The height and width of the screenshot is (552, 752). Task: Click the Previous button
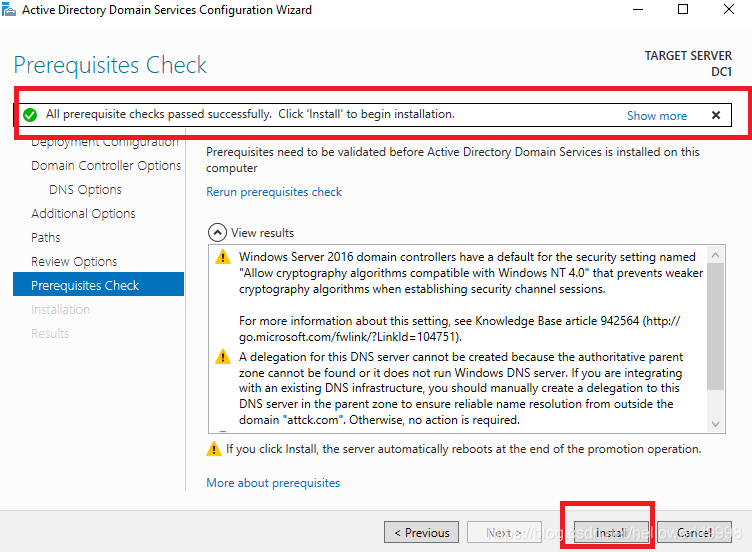[421, 532]
